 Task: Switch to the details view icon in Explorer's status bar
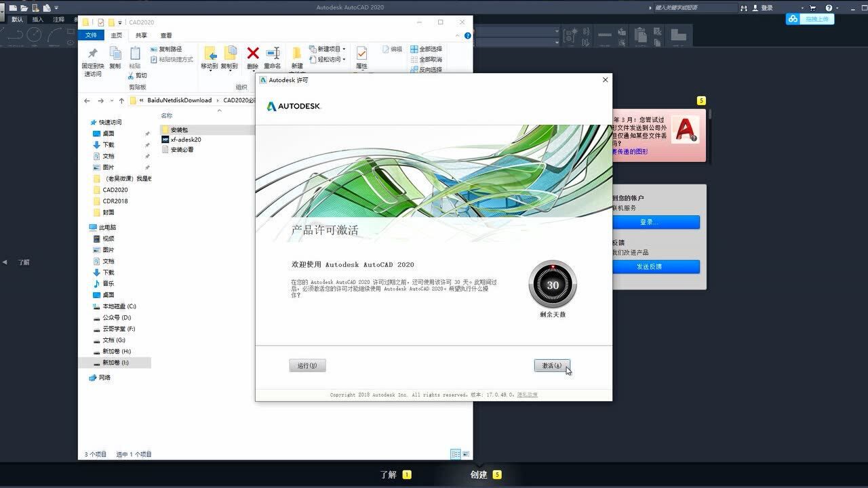pos(455,454)
